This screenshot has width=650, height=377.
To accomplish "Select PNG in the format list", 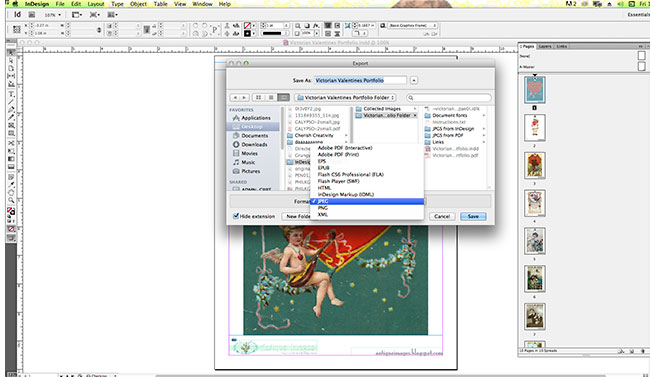I will click(367, 208).
